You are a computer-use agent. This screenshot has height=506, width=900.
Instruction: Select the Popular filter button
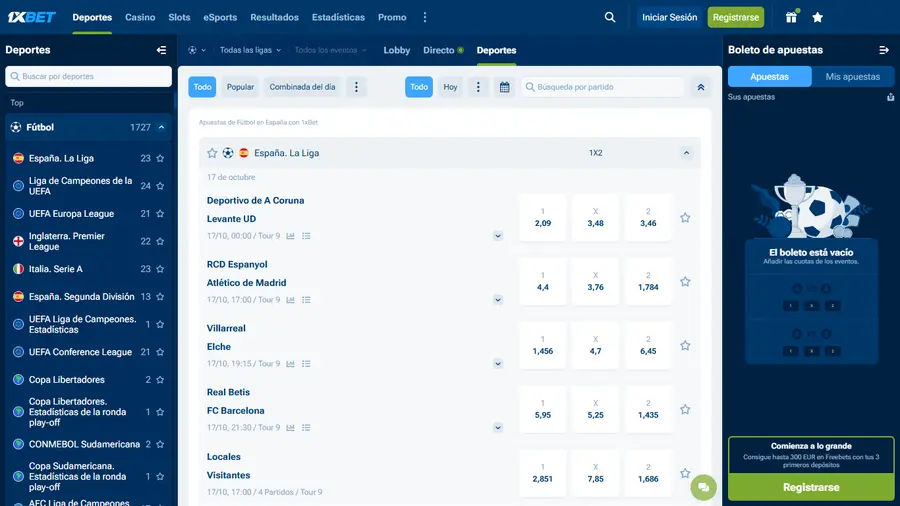[x=240, y=87]
